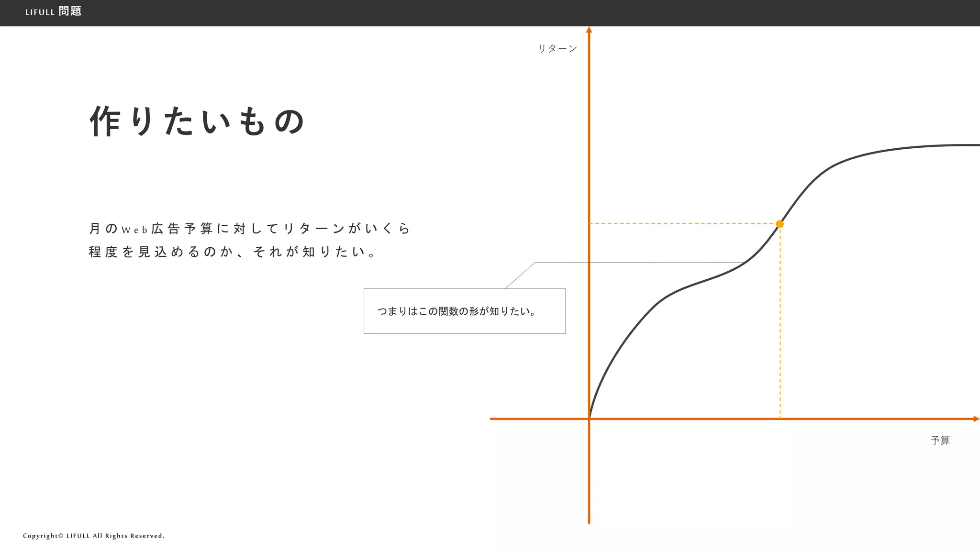Click the Copyright LIFULL footer text

click(94, 536)
